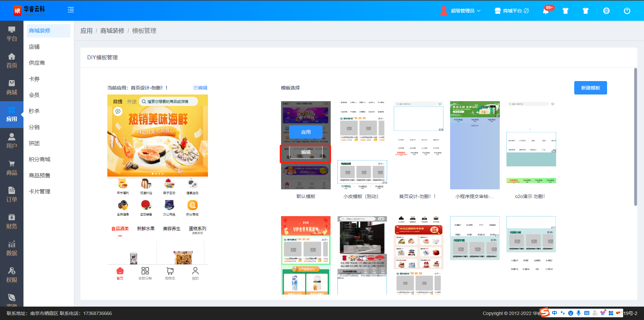This screenshot has width=644, height=320.
Task: Open the notification bell with 99+ badge
Action: [546, 11]
